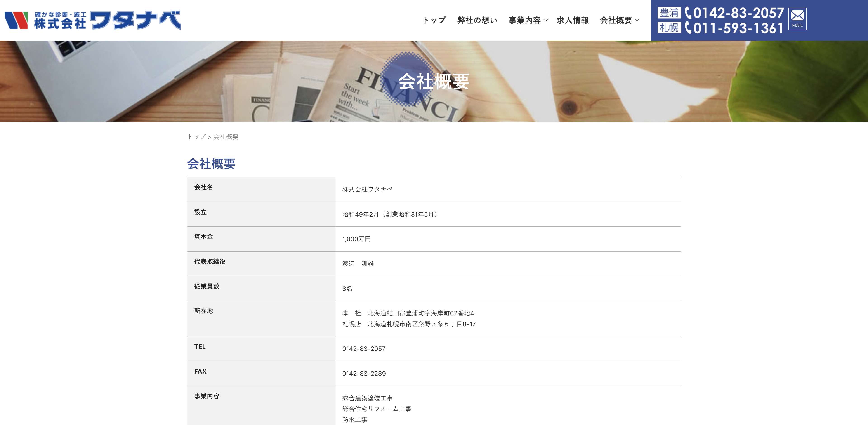Click the hero banner title 会社概要
Viewport: 868px width, 425px height.
click(x=434, y=82)
